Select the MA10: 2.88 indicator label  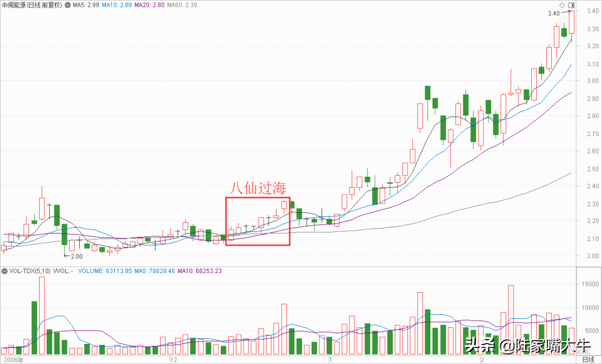pyautogui.click(x=116, y=6)
